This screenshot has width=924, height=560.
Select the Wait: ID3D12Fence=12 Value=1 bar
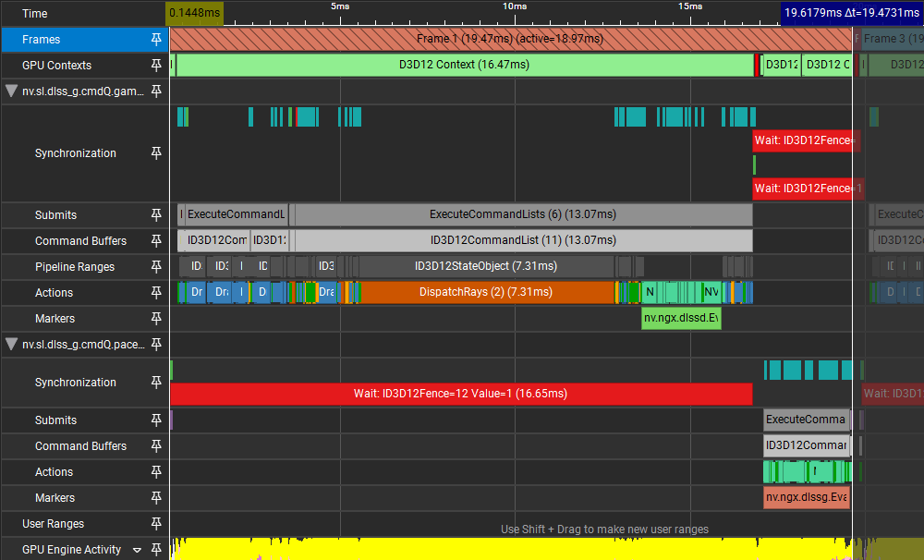461,394
